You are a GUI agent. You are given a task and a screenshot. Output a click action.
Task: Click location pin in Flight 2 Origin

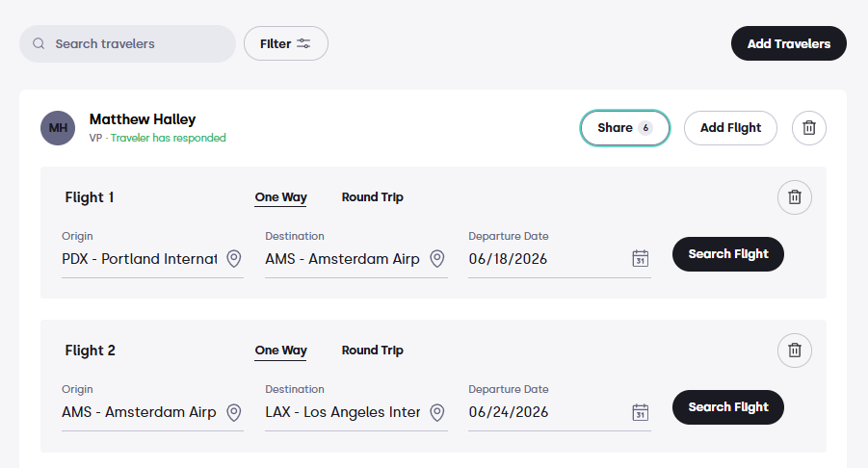click(234, 412)
